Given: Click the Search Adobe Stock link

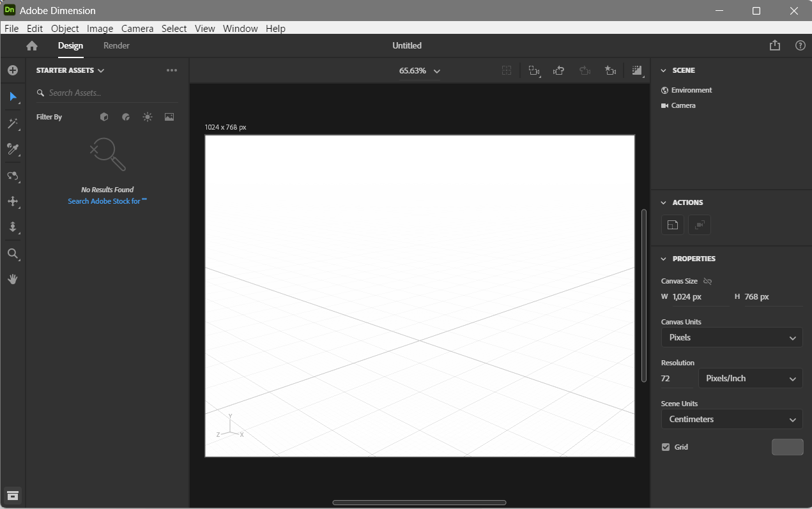Looking at the screenshot, I should coord(107,201).
